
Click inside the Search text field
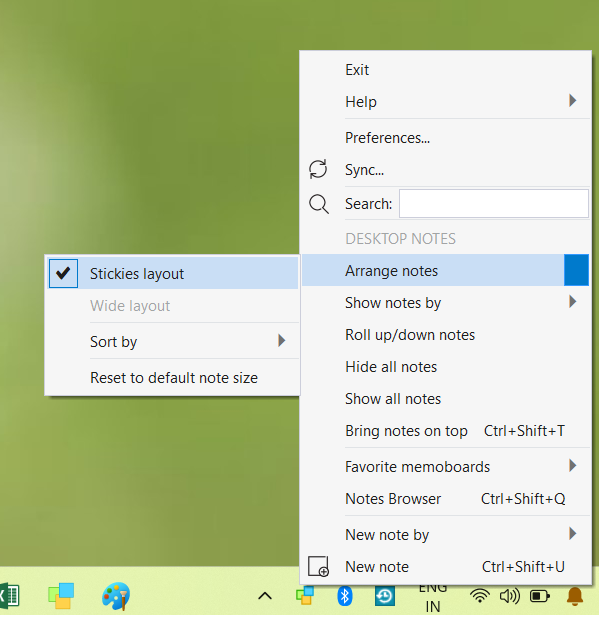[494, 203]
